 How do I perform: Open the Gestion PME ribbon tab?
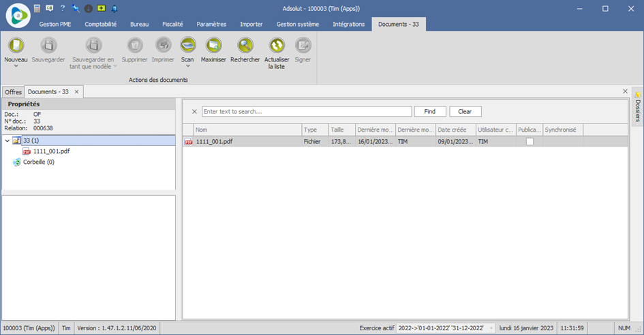click(55, 25)
